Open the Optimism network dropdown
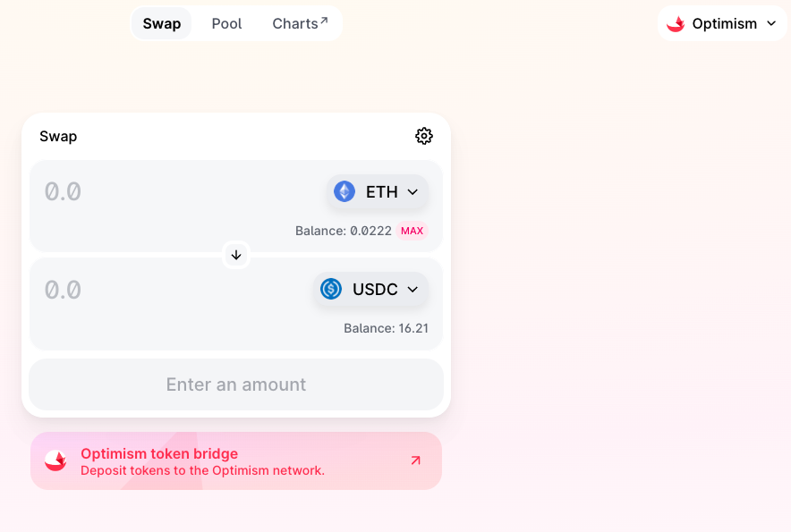Image resolution: width=791 pixels, height=532 pixels. coord(722,24)
